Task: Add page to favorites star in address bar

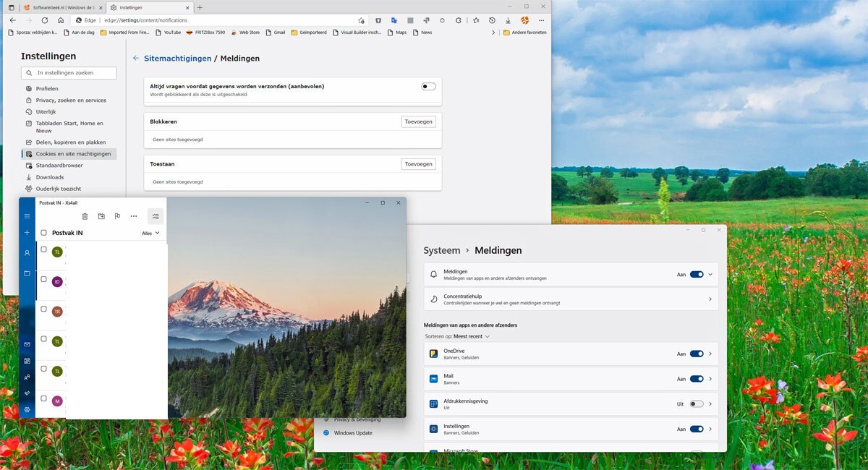Action: click(x=361, y=20)
